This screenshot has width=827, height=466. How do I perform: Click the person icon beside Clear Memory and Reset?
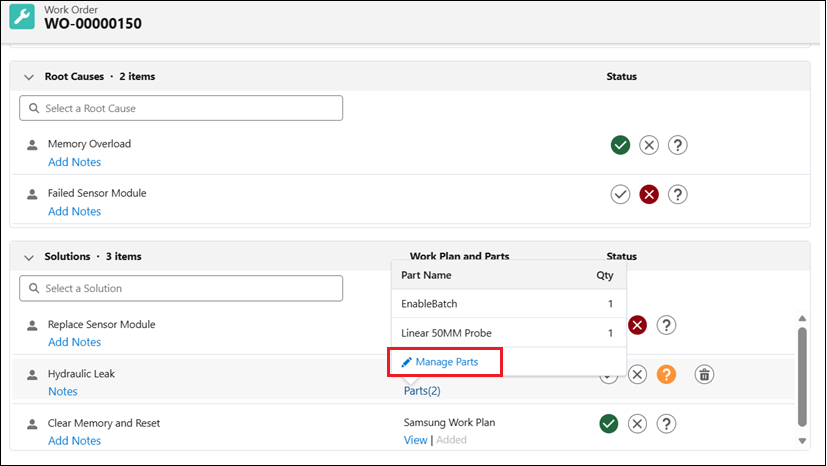coord(32,424)
